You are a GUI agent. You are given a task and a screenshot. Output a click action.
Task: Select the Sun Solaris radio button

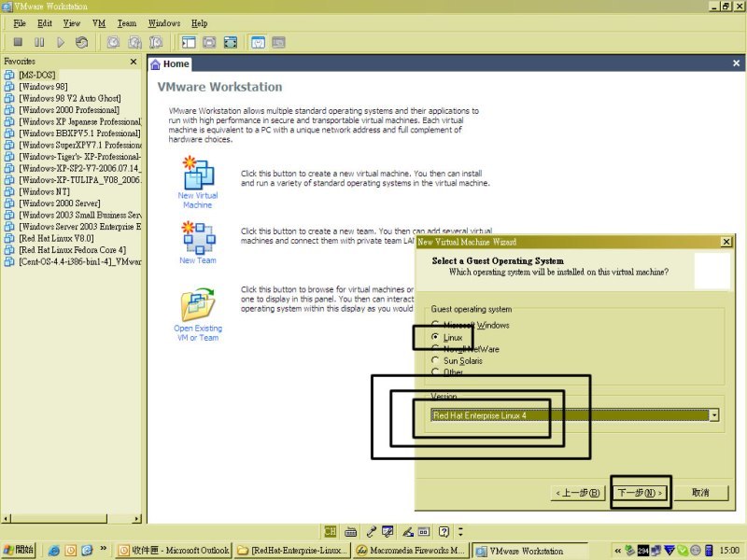(457, 360)
